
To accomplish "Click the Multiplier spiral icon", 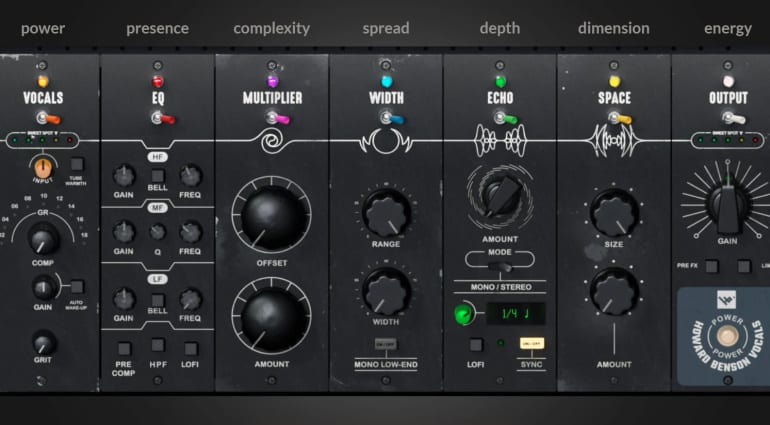I will tap(272, 142).
